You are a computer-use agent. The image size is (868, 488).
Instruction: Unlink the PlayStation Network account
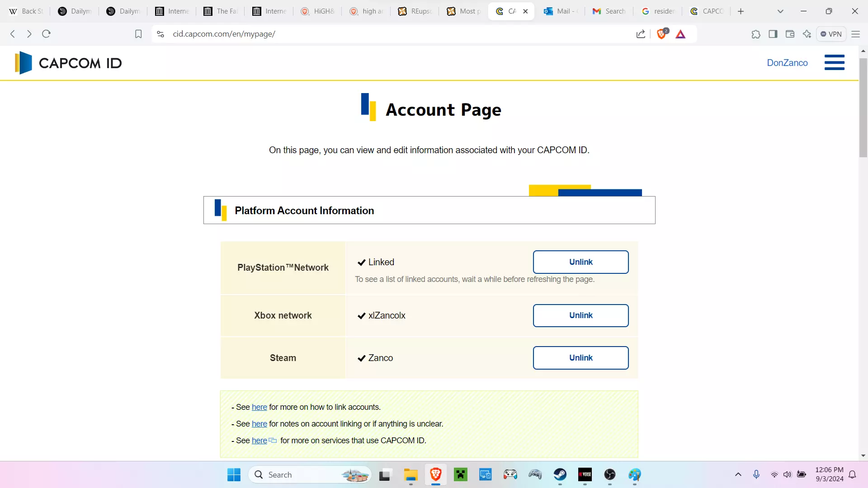[580, 262]
